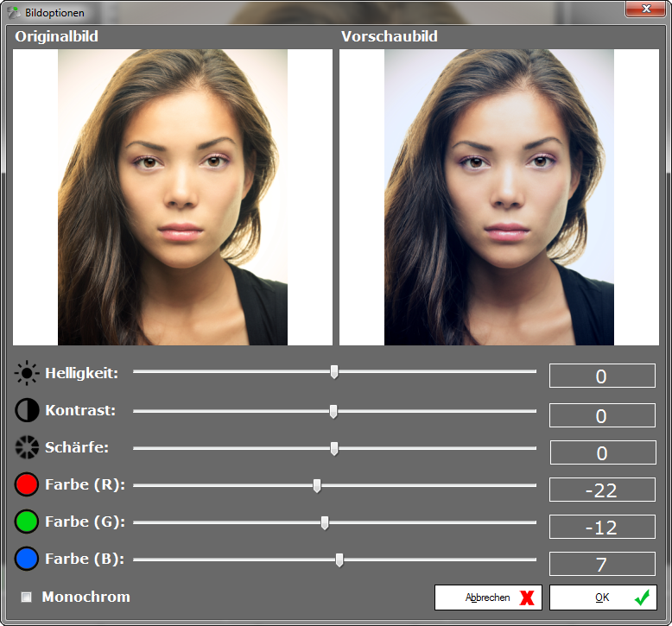Image resolution: width=672 pixels, height=626 pixels.
Task: Click the Vorschaubild preview image
Action: [499, 197]
